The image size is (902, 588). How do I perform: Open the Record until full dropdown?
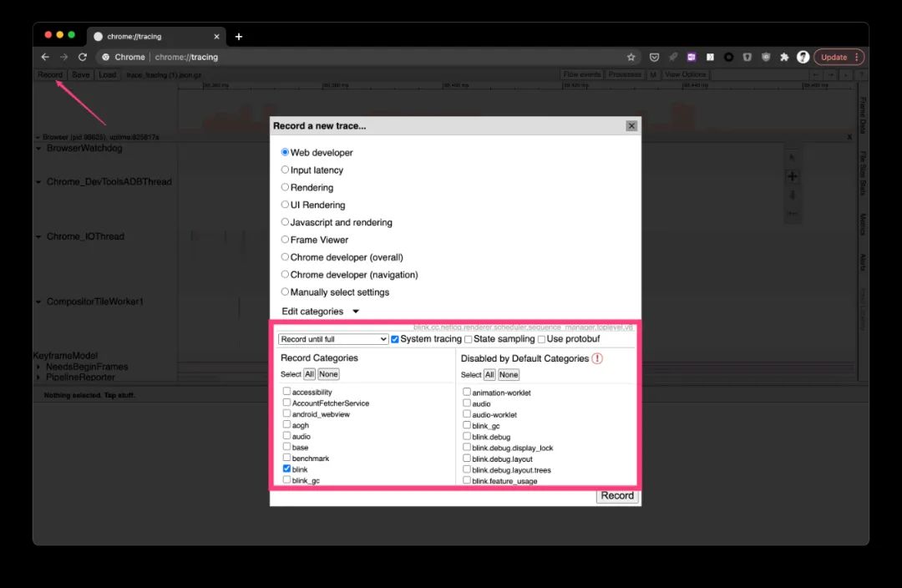pyautogui.click(x=333, y=339)
